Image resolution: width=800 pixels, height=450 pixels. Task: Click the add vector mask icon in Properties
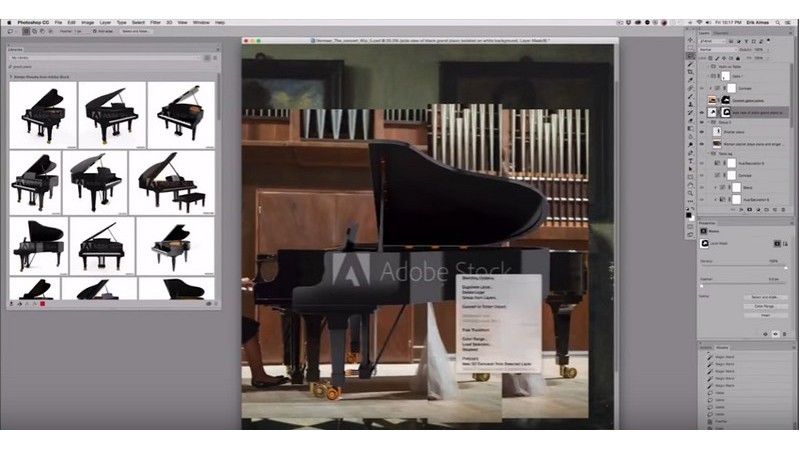(x=785, y=243)
